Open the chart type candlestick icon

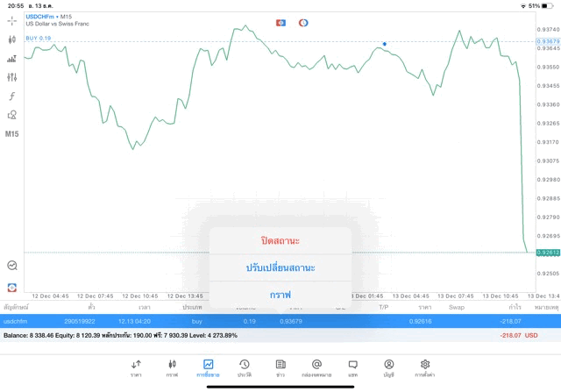(x=11, y=39)
